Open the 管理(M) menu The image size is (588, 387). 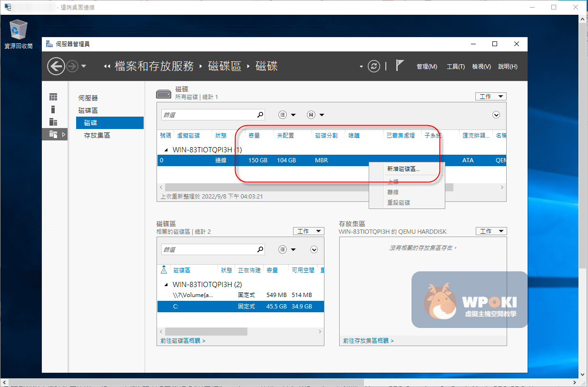tap(426, 67)
